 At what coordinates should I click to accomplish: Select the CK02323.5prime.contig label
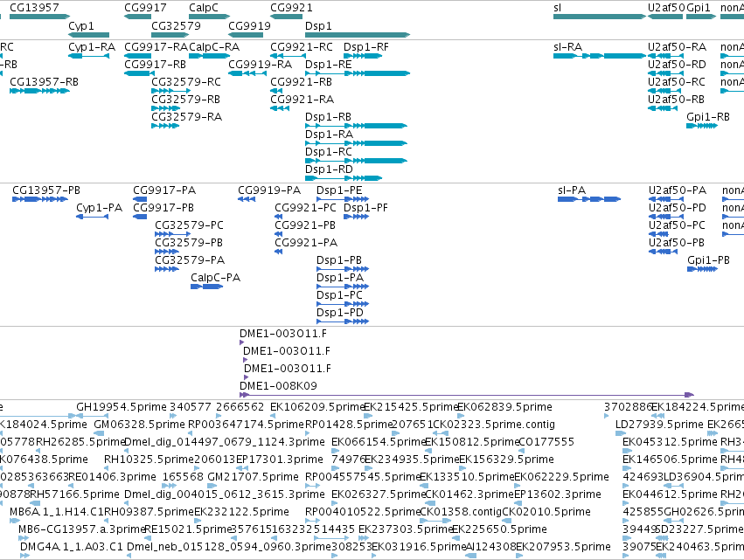click(x=494, y=425)
